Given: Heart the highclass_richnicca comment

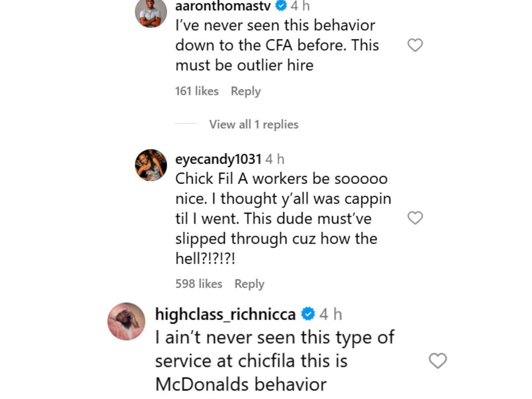Looking at the screenshot, I should coord(438,361).
